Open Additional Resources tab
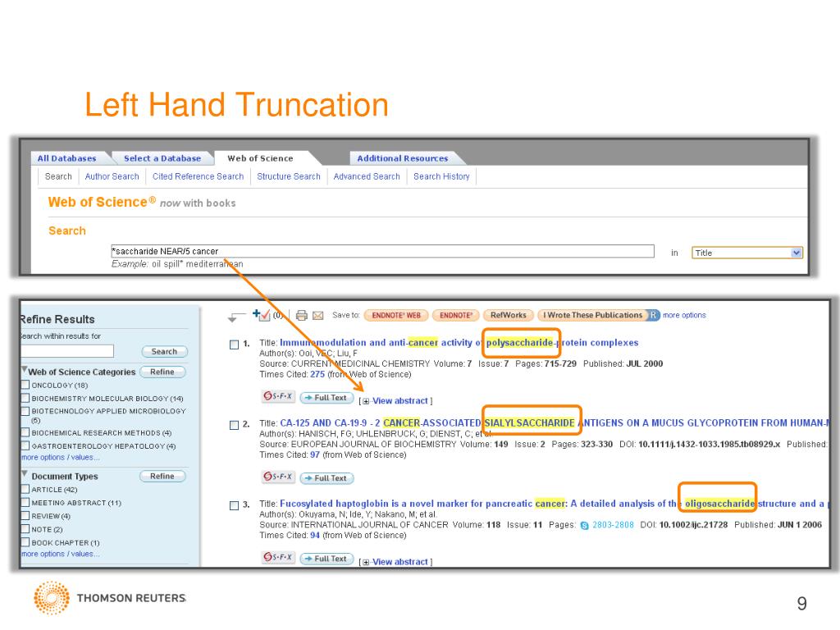The width and height of the screenshot is (840, 630). (403, 158)
